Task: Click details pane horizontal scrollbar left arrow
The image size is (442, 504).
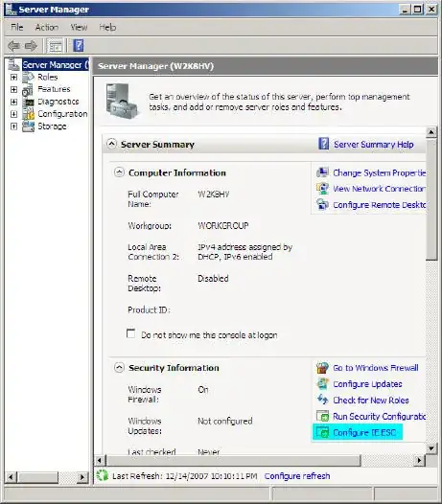Action: [100, 460]
